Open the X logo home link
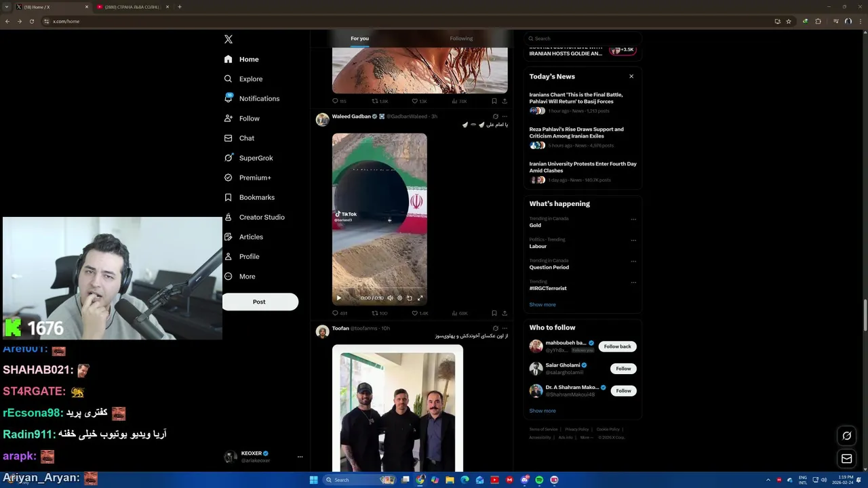868x488 pixels. pyautogui.click(x=229, y=39)
